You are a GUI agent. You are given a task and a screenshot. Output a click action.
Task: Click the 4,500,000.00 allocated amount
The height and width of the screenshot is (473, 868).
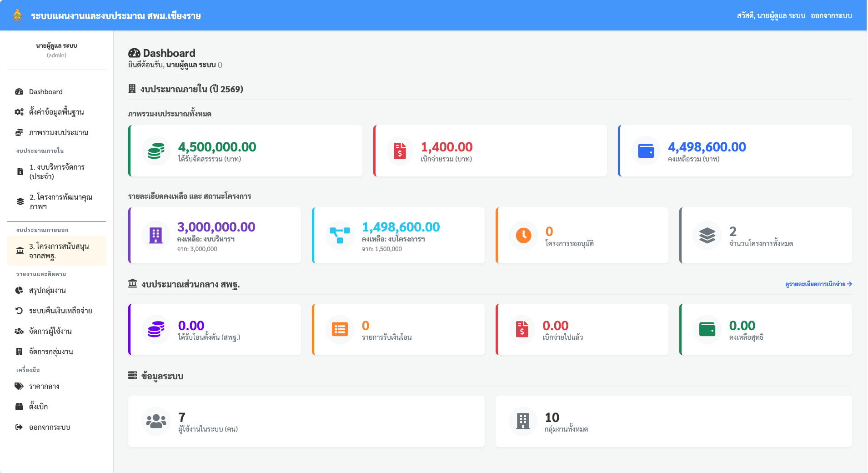217,147
